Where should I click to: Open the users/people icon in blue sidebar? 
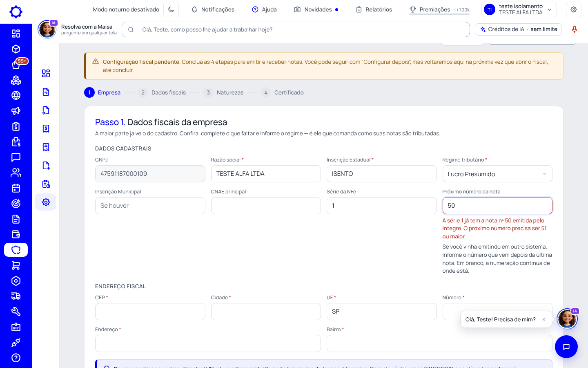(16, 173)
